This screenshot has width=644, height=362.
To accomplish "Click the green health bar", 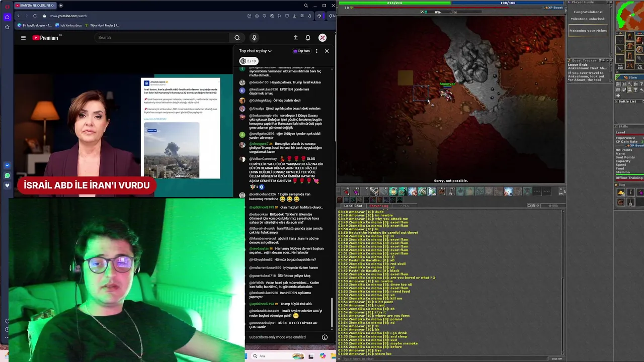I will (394, 3).
